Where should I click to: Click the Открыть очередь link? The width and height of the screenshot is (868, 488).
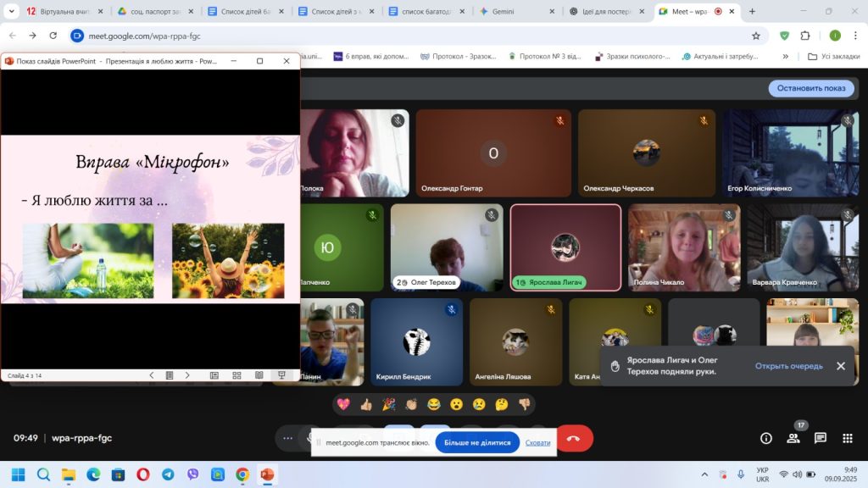(x=789, y=366)
